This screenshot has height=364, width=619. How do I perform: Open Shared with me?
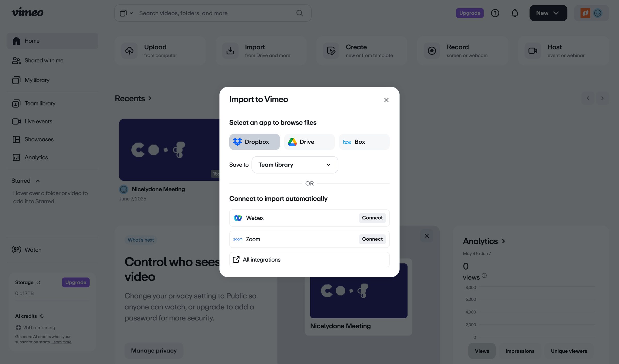pyautogui.click(x=52, y=60)
